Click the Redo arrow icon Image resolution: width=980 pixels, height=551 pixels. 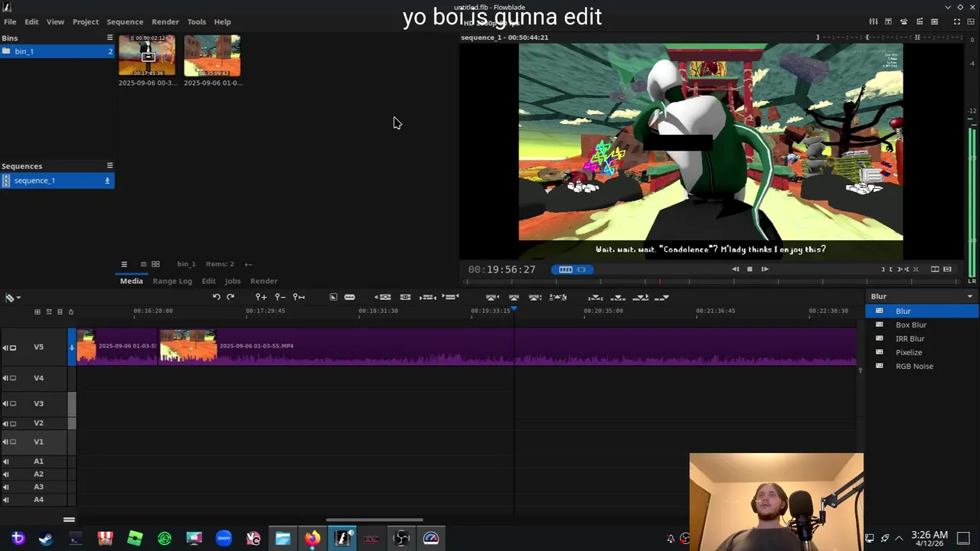point(230,297)
